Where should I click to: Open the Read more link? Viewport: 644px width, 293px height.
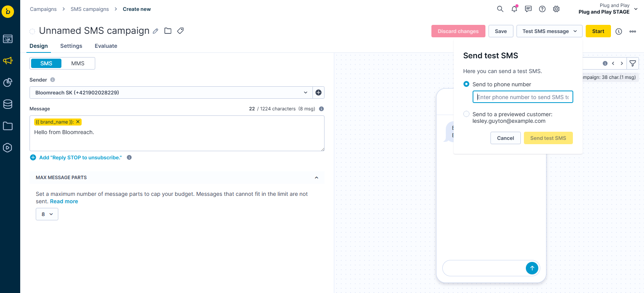[x=64, y=201]
